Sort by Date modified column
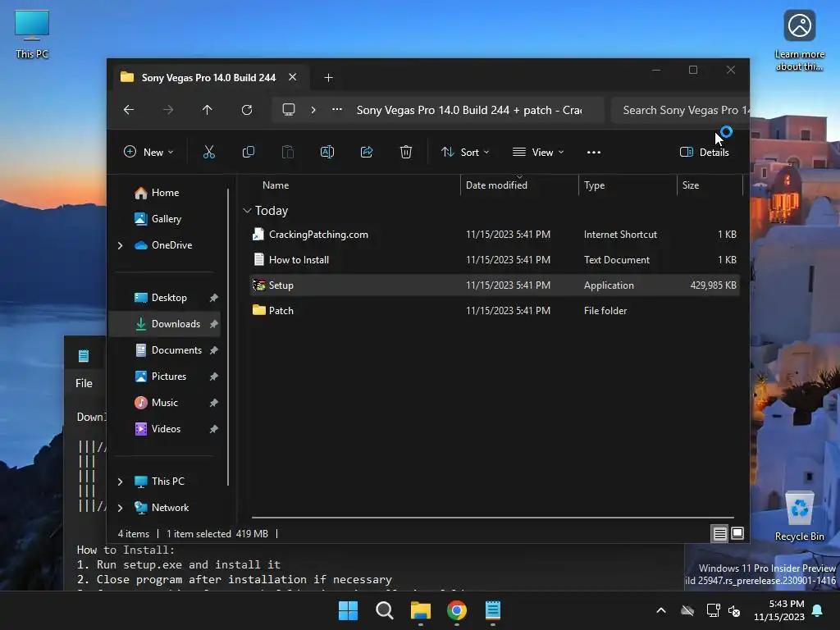This screenshot has width=840, height=630. pos(496,185)
